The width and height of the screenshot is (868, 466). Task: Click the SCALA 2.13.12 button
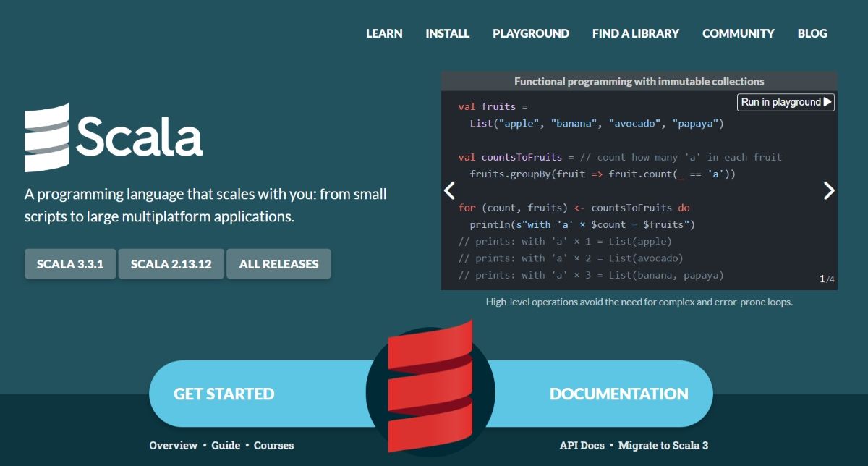tap(171, 263)
